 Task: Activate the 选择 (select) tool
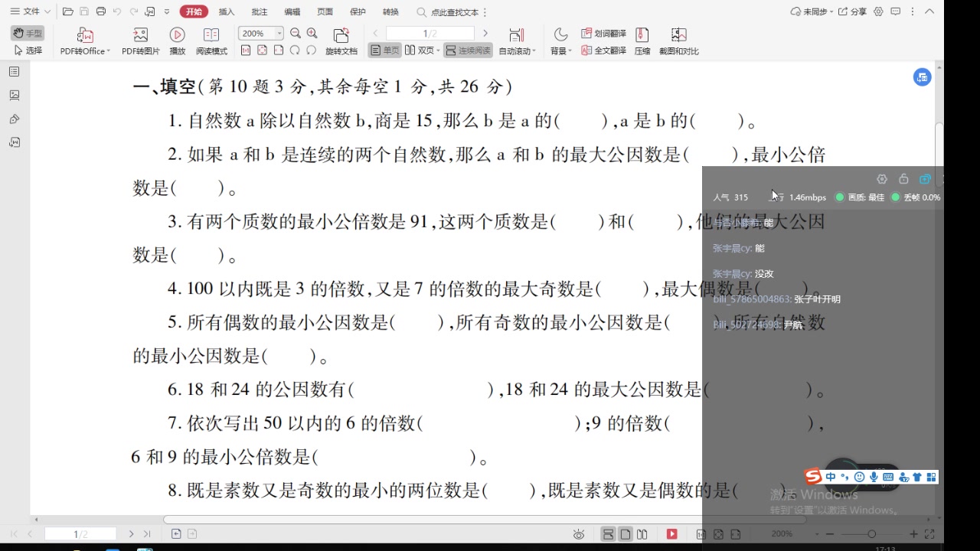point(28,49)
